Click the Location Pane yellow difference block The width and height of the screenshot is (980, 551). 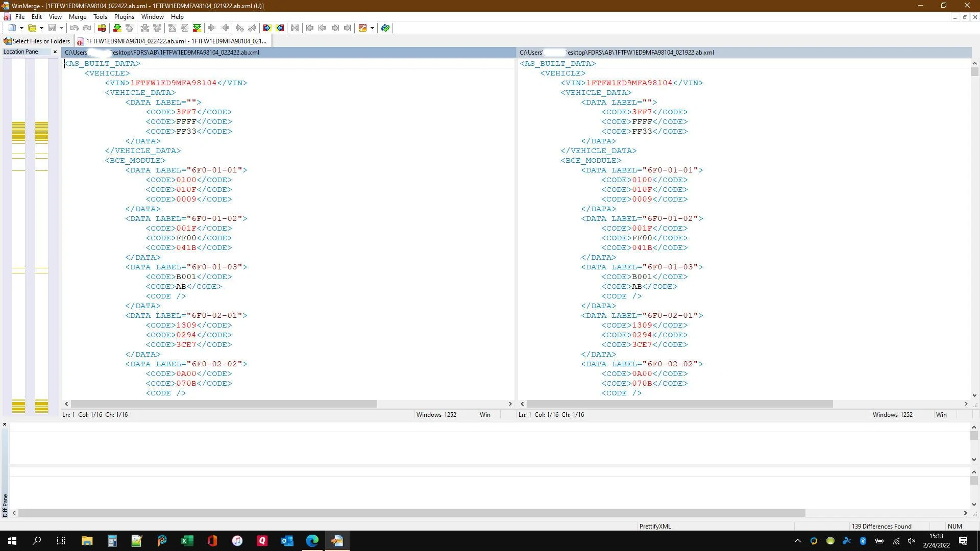tap(18, 132)
